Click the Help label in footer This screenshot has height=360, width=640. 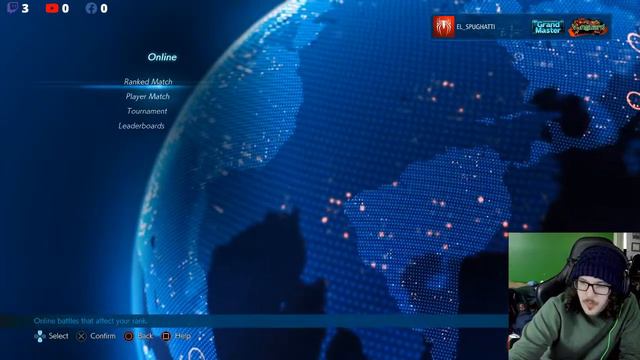(x=183, y=336)
